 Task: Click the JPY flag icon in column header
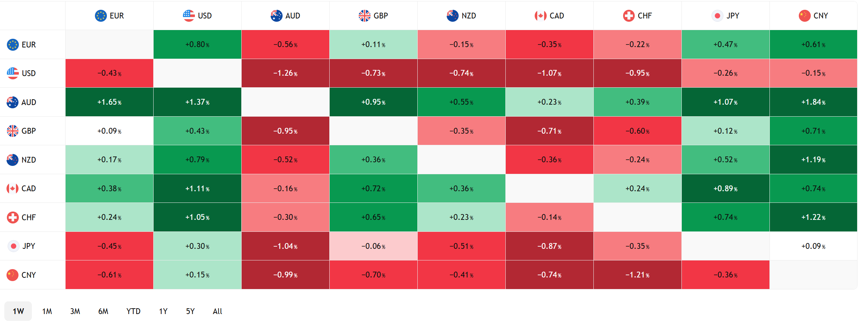pyautogui.click(x=717, y=16)
